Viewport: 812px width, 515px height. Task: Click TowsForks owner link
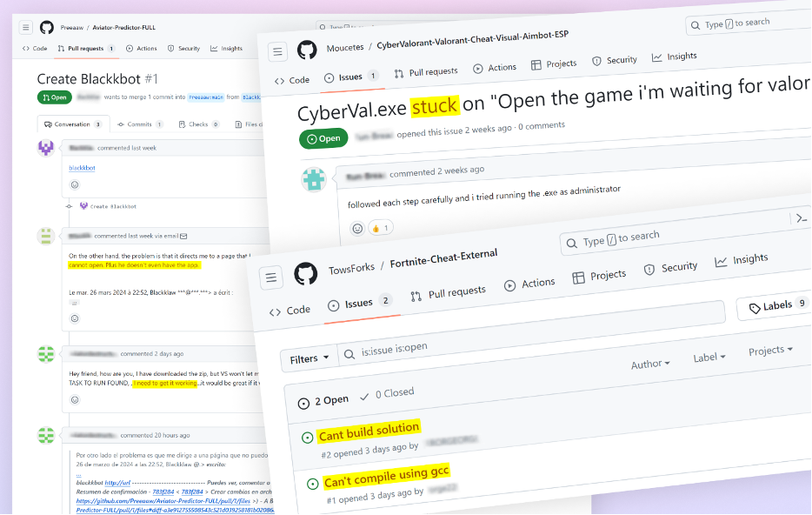pyautogui.click(x=351, y=269)
